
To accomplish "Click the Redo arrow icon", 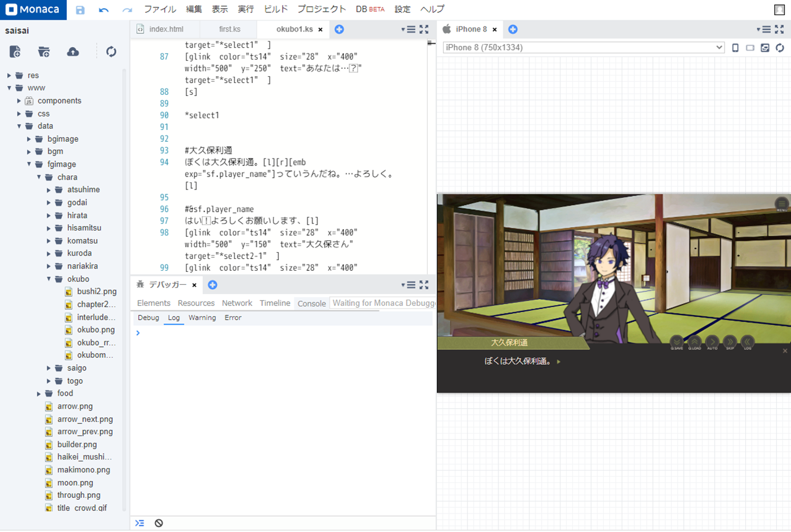I will point(127,10).
